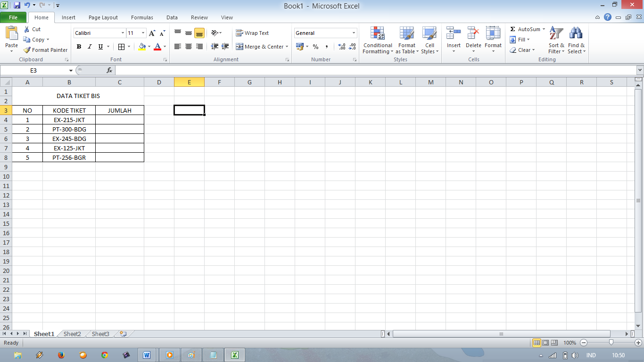Screen dimensions: 644x362
Task: Open the Format Painter tool
Action: [x=45, y=49]
